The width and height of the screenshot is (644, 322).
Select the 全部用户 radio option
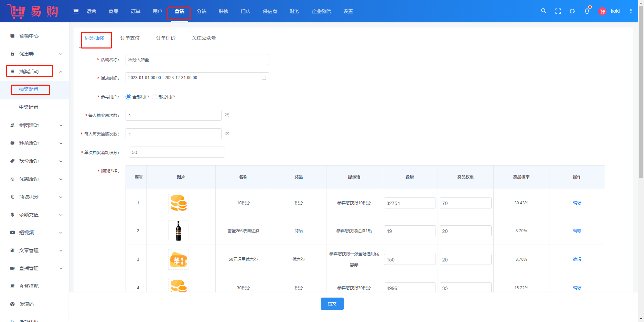[x=128, y=97]
